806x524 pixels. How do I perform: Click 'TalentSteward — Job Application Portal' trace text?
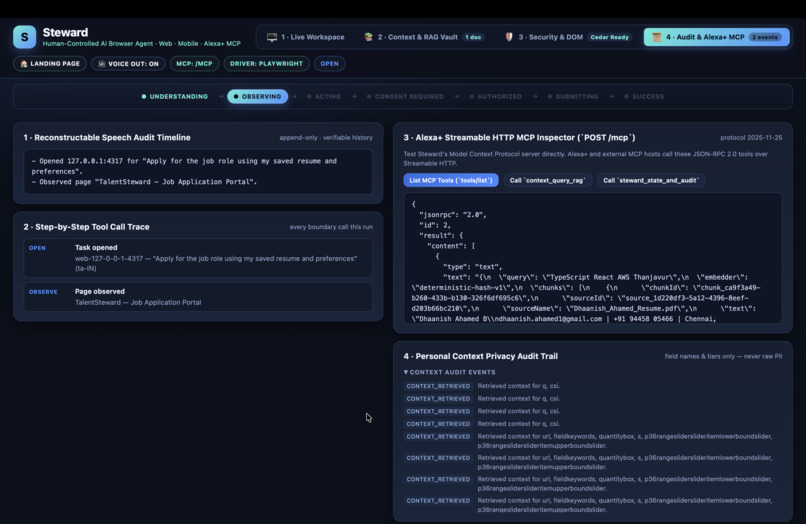pyautogui.click(x=138, y=302)
